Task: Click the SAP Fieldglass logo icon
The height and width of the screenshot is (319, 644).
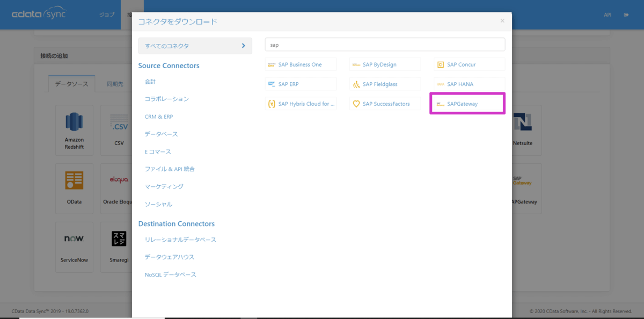Action: tap(356, 84)
